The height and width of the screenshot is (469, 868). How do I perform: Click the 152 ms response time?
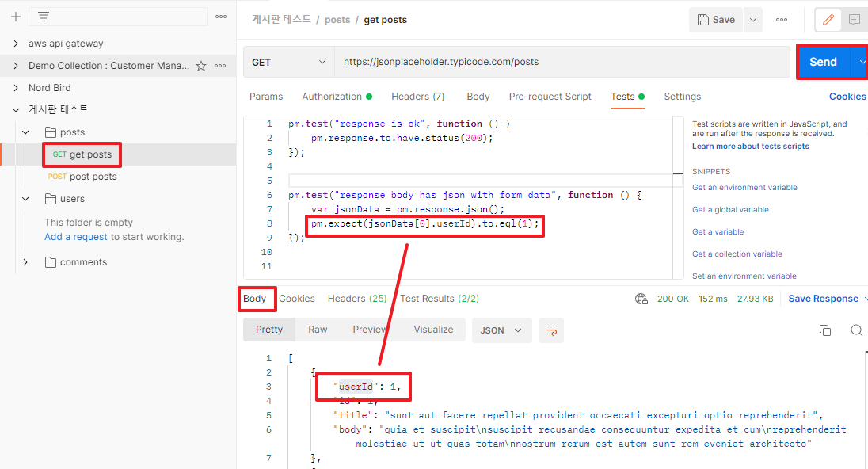click(x=713, y=299)
